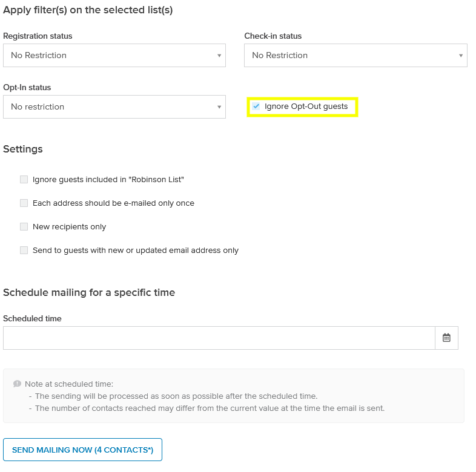The image size is (476, 472).
Task: Enable send to new or updated email only
Action: (24, 251)
